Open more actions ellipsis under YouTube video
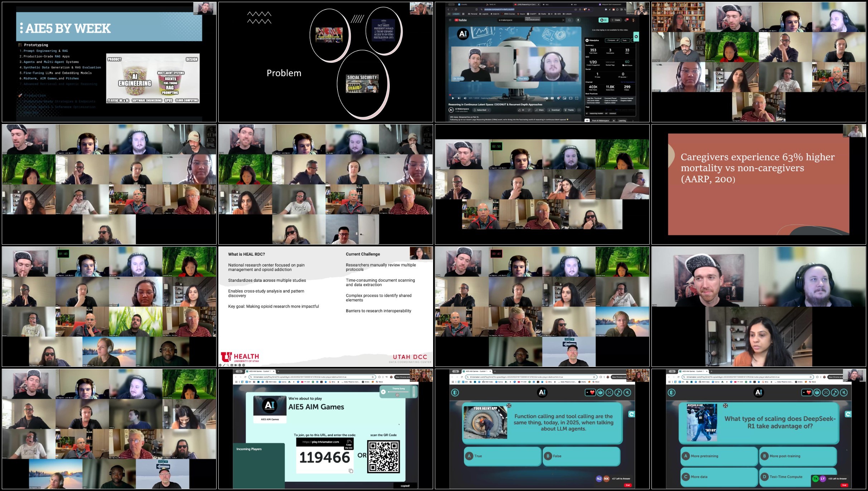This screenshot has width=868, height=491. [579, 110]
